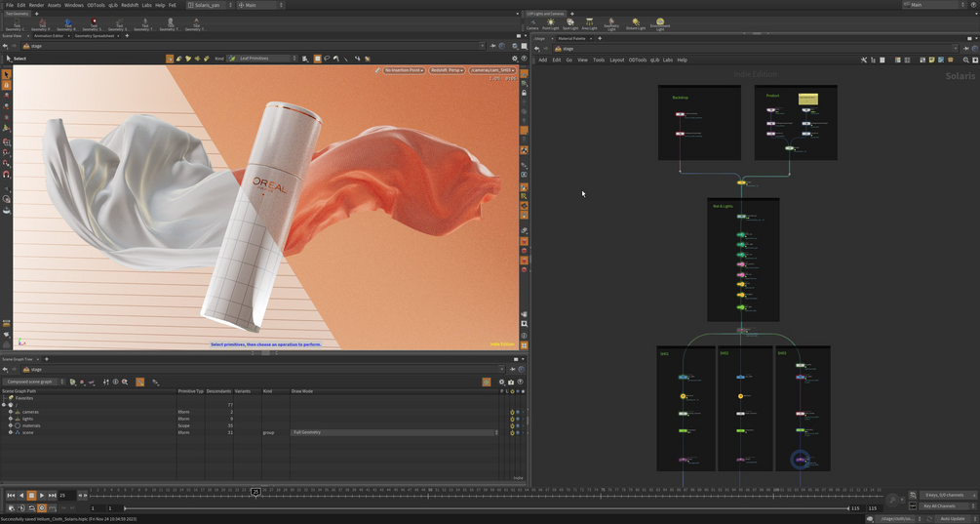Open the Main radial menu dropdown in the top menu bar
The image size is (980, 524).
260,5
